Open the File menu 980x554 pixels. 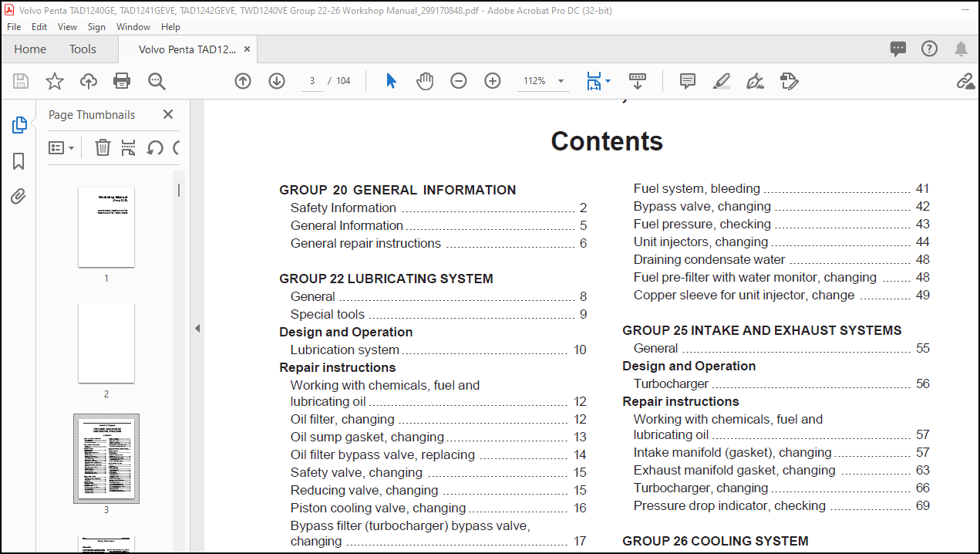click(x=14, y=26)
